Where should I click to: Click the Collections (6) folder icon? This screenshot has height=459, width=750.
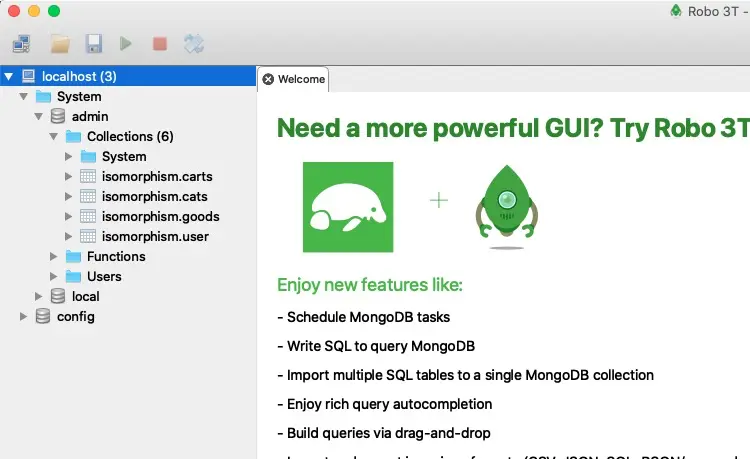click(73, 137)
